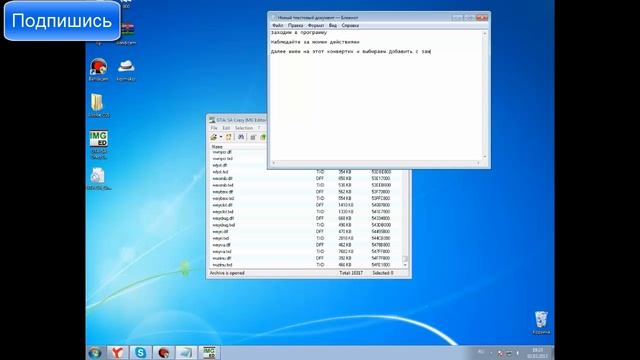Click 'Archive is opened' status text
Viewport: 640px width, 360px height.
(x=227, y=273)
